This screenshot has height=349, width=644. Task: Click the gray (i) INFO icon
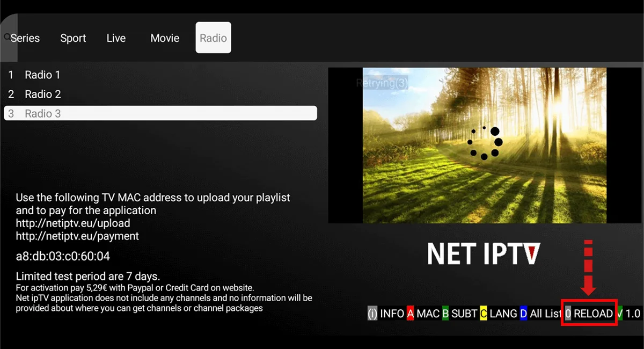[x=372, y=314]
